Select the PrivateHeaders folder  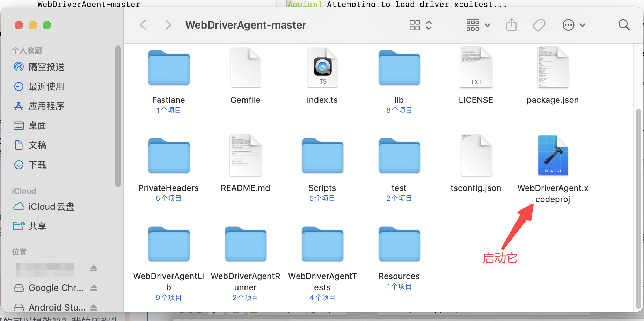[169, 156]
